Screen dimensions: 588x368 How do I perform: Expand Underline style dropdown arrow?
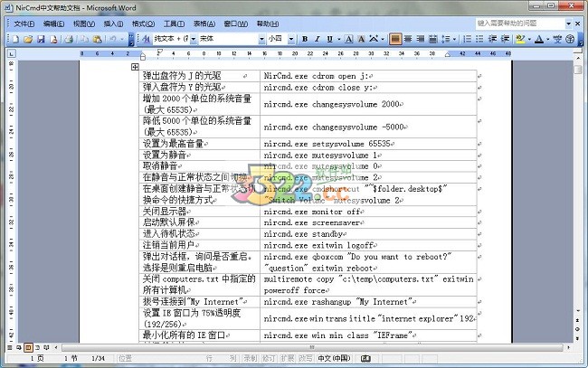coord(338,39)
